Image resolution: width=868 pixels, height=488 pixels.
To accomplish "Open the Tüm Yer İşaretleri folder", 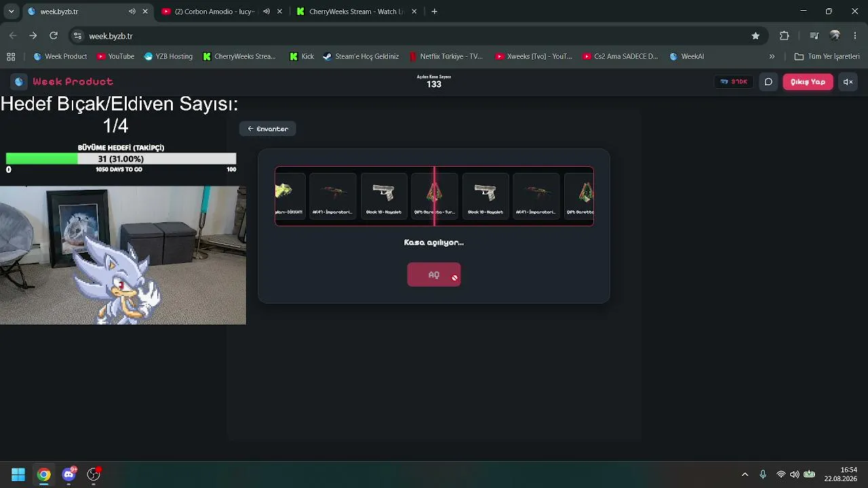I will 827,56.
